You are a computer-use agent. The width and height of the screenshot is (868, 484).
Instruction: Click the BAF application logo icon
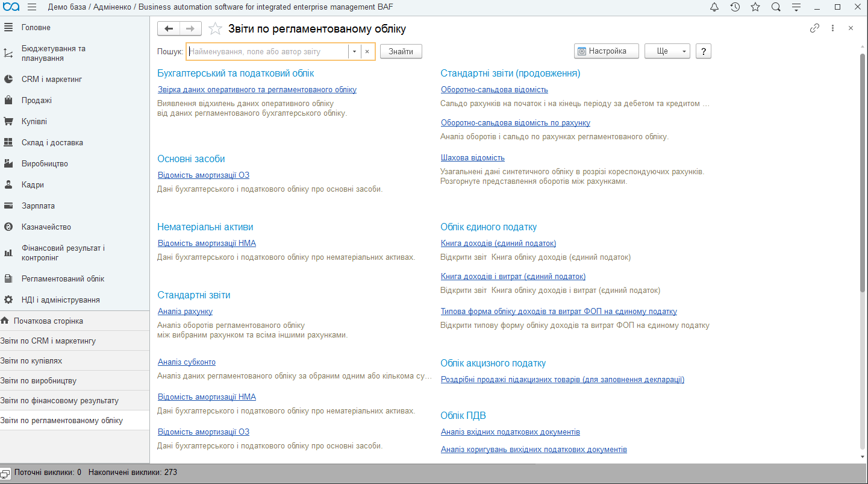coord(11,7)
